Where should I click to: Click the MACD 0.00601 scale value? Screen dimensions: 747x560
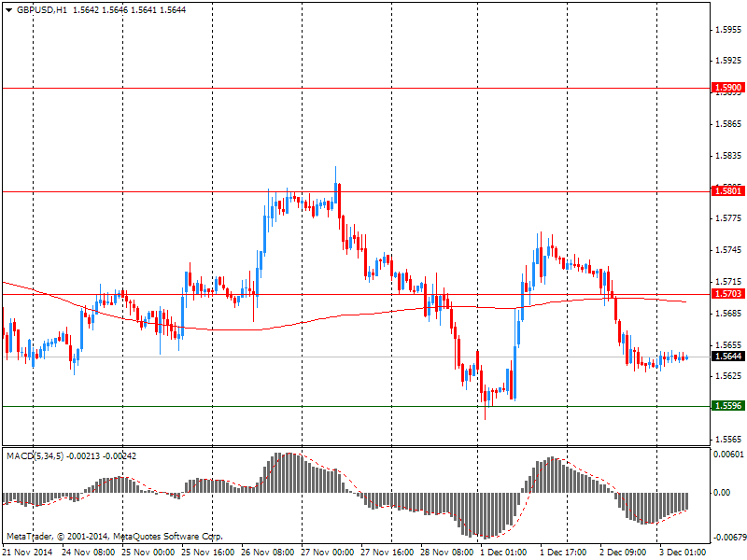tap(728, 455)
